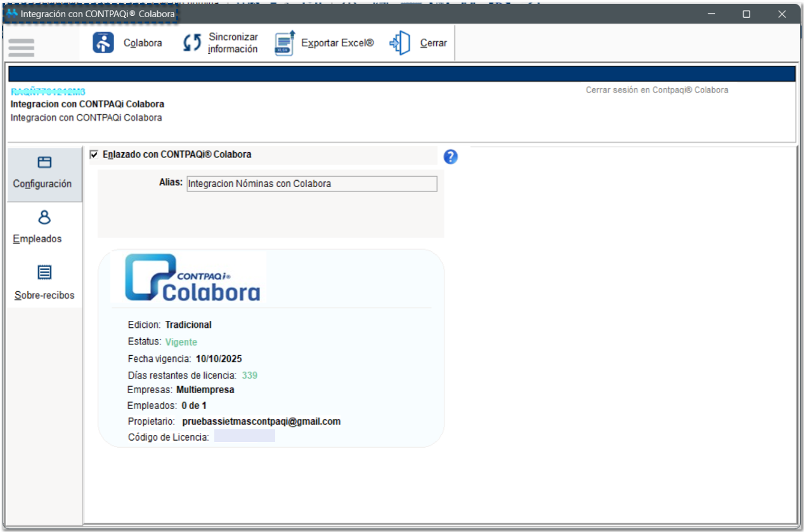Click the Empleados person icon
804x532 pixels.
pyautogui.click(x=44, y=217)
